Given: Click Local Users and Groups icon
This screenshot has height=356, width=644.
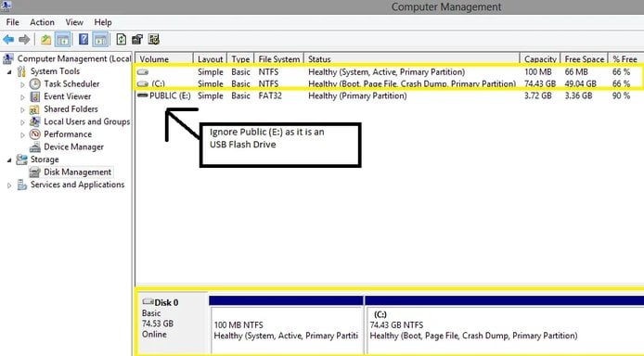Looking at the screenshot, I should [35, 121].
